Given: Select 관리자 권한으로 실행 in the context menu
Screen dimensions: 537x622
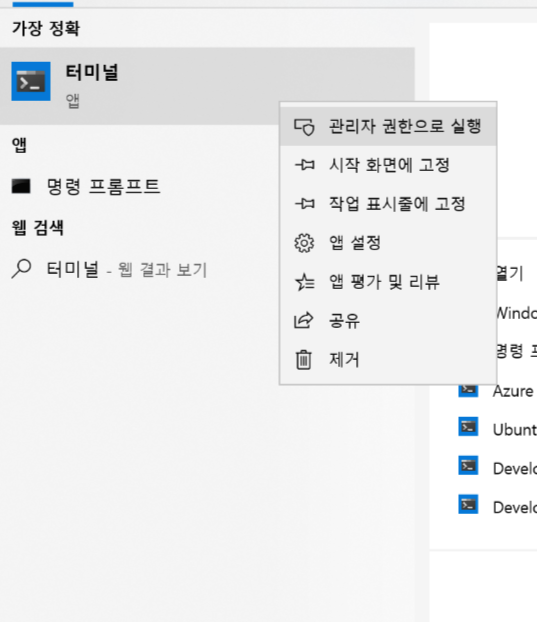Looking at the screenshot, I should click(388, 127).
